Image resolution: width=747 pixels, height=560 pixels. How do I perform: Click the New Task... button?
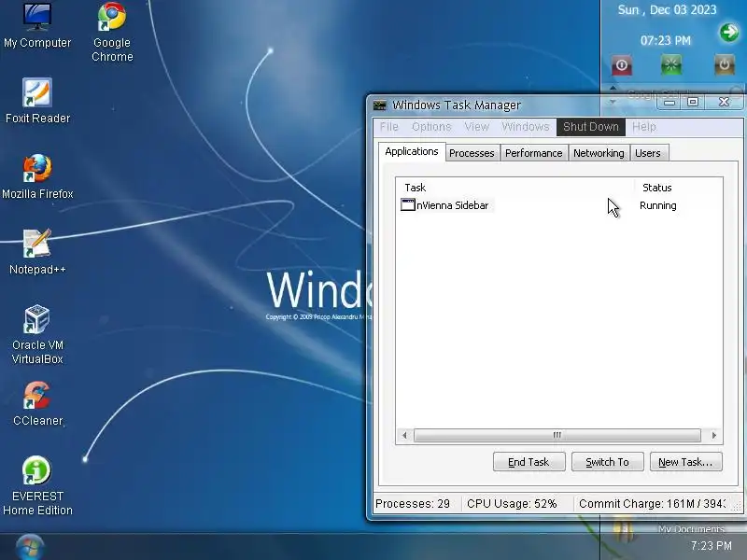click(x=685, y=462)
